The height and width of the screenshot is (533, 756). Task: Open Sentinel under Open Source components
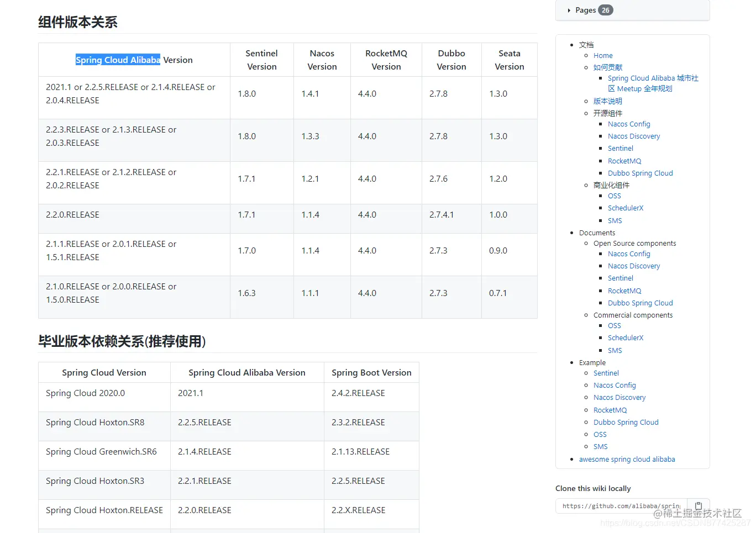point(621,278)
